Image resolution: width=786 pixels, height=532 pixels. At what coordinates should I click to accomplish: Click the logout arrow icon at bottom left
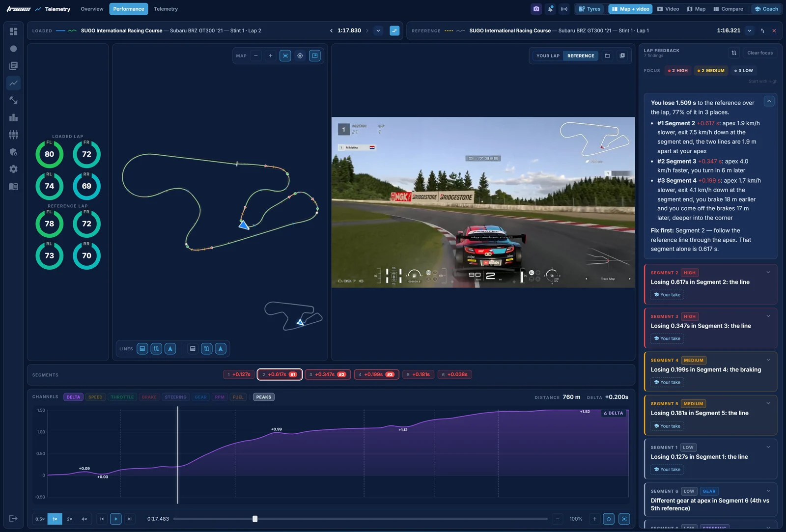[13, 518]
